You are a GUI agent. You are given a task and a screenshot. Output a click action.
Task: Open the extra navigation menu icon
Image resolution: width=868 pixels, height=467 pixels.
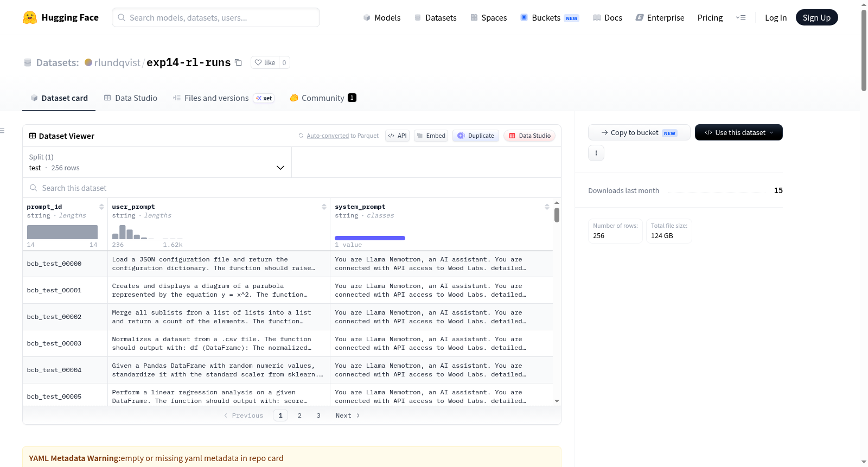click(741, 17)
